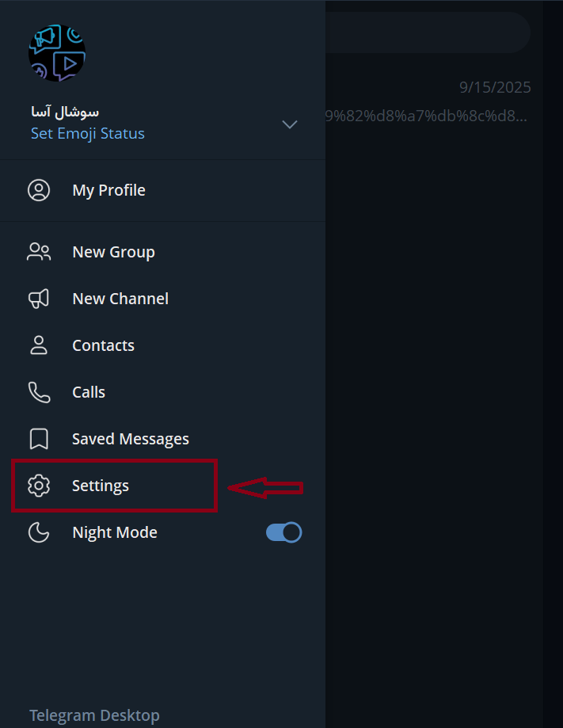The image size is (563, 728).
Task: Open the My Profile menu entry
Action: coord(108,190)
